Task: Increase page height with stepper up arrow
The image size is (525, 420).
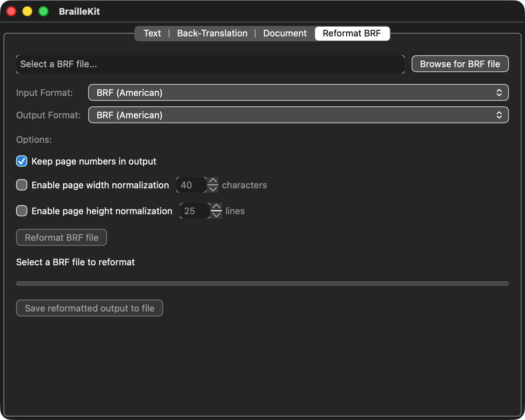Action: [216, 207]
